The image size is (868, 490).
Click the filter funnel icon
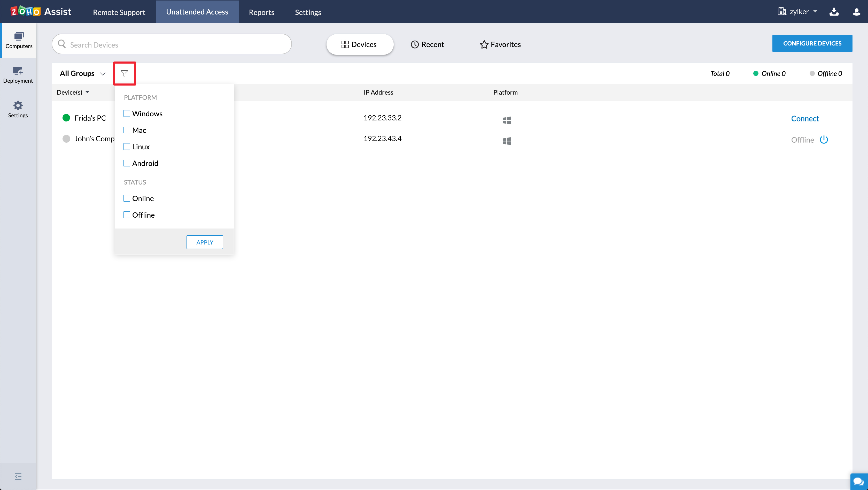click(124, 73)
